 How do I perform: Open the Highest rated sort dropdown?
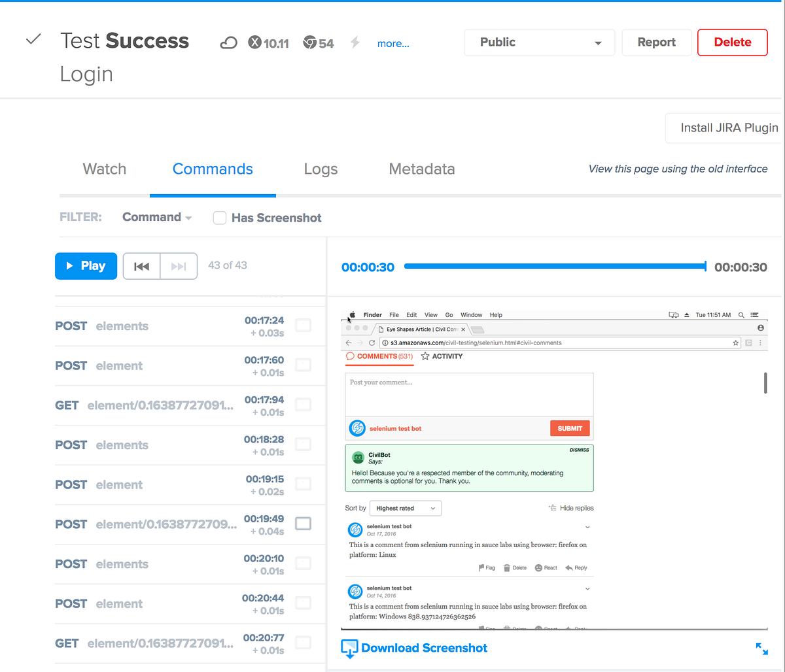[x=405, y=508]
